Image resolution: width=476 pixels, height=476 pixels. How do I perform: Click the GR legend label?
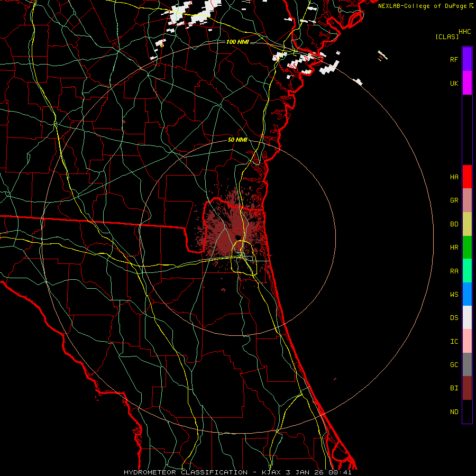tap(454, 200)
